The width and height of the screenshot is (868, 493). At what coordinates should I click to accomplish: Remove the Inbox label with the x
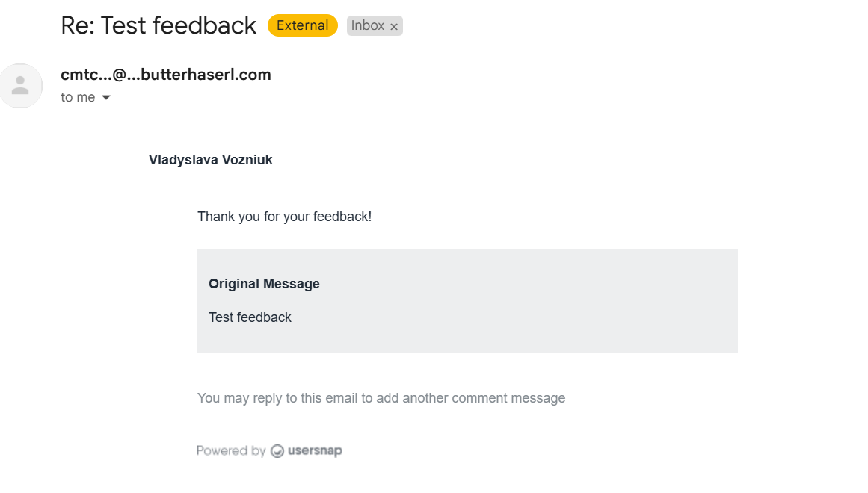click(394, 27)
